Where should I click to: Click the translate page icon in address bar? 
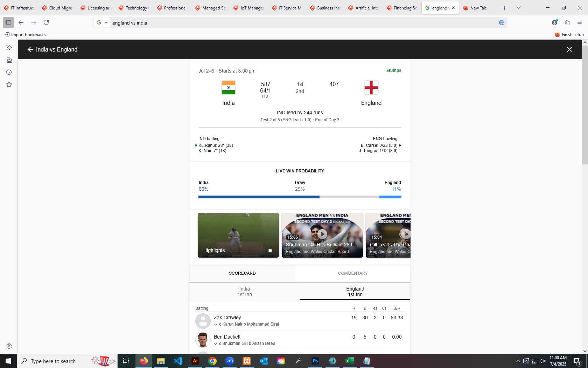click(502, 22)
